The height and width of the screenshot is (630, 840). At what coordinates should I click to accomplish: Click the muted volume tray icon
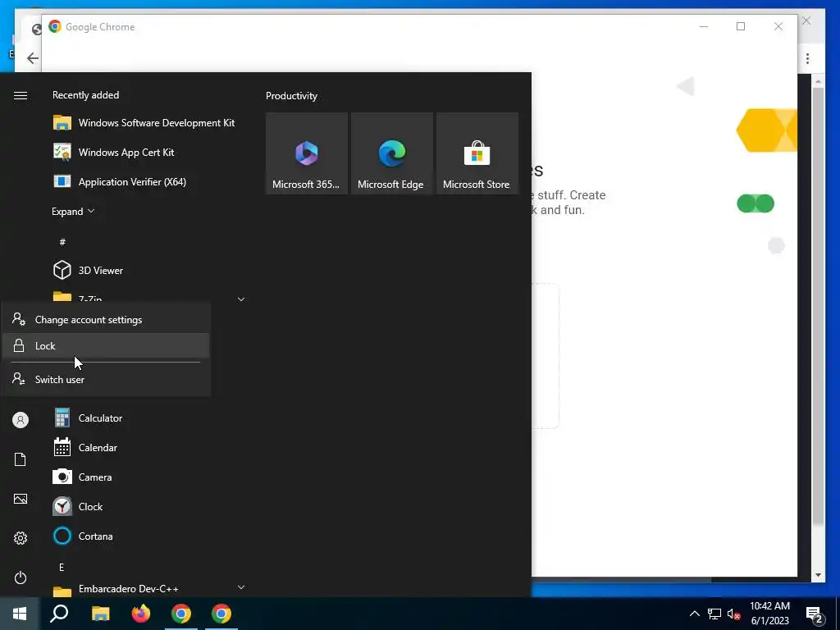click(x=734, y=614)
